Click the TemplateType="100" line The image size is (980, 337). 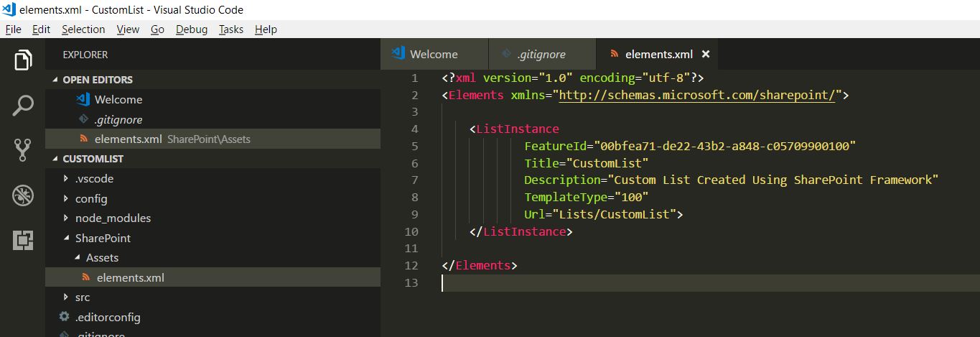click(x=587, y=198)
